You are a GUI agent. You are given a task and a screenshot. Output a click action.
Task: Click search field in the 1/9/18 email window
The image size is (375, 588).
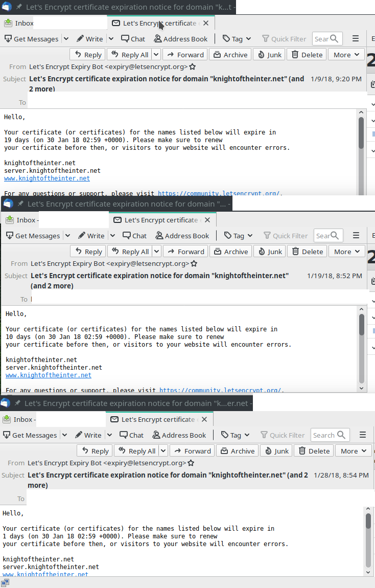[x=326, y=39]
